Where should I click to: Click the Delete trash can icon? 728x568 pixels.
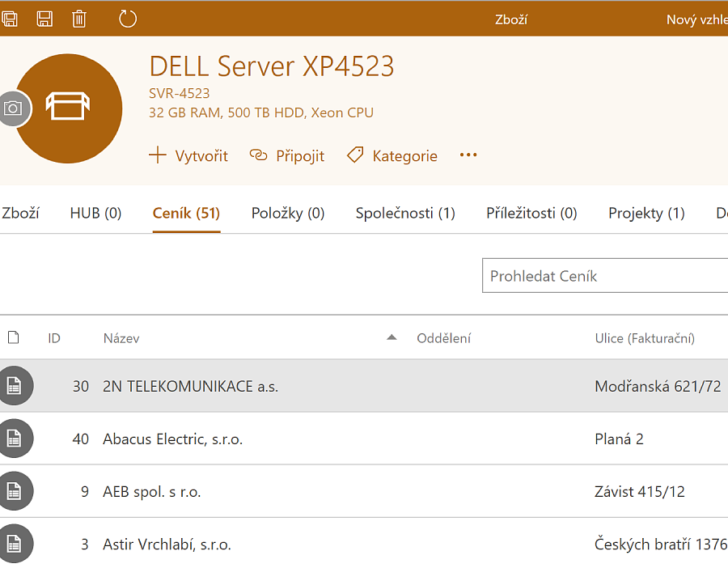click(x=79, y=19)
